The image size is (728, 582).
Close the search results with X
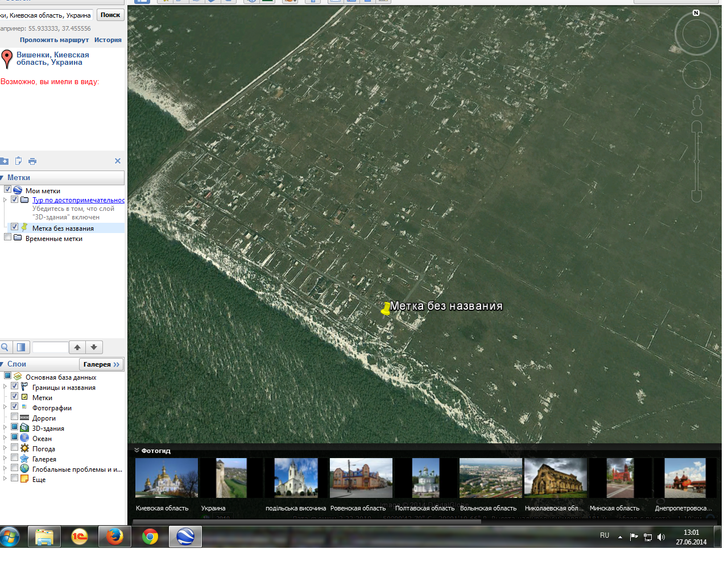pos(118,161)
